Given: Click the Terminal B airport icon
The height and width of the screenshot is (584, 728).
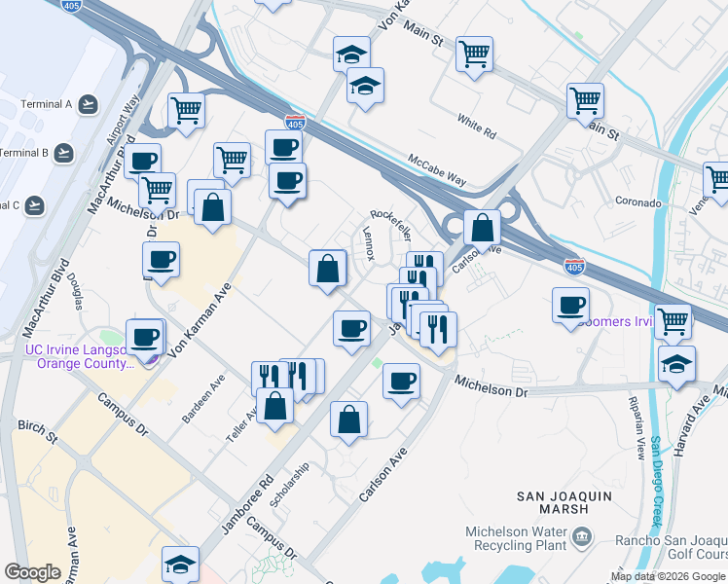Looking at the screenshot, I should click(63, 153).
